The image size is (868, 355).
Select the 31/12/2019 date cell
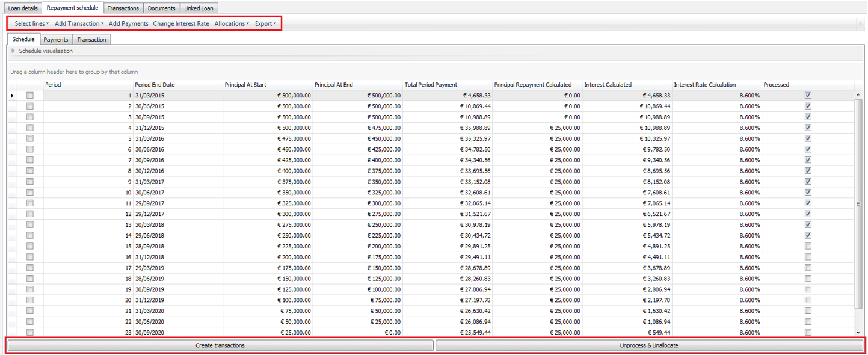pyautogui.click(x=177, y=300)
